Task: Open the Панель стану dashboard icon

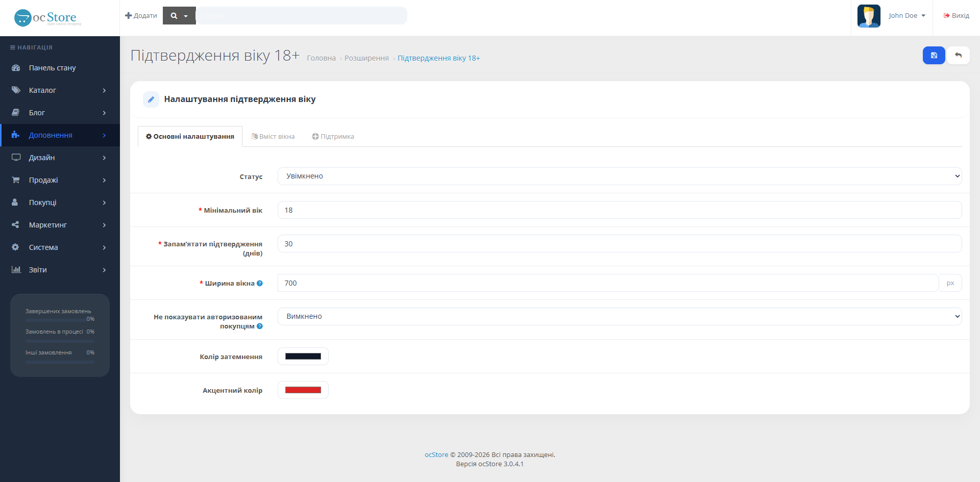Action: point(16,68)
